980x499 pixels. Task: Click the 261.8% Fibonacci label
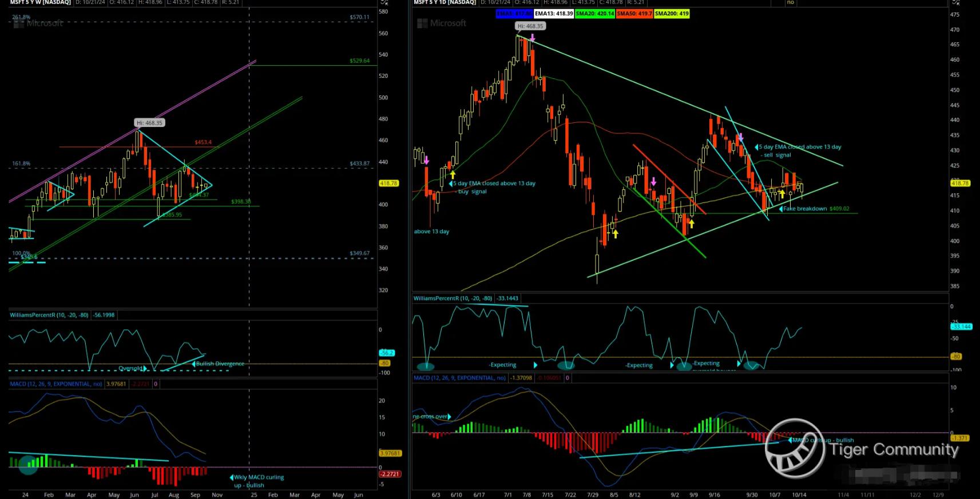21,17
